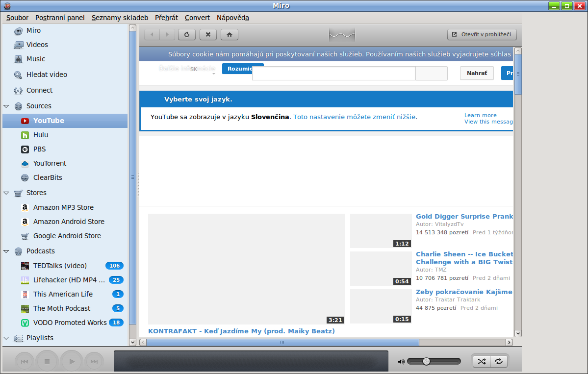Screen dimensions: 588x374
Task: Open the Learn more link
Action: [x=481, y=115]
